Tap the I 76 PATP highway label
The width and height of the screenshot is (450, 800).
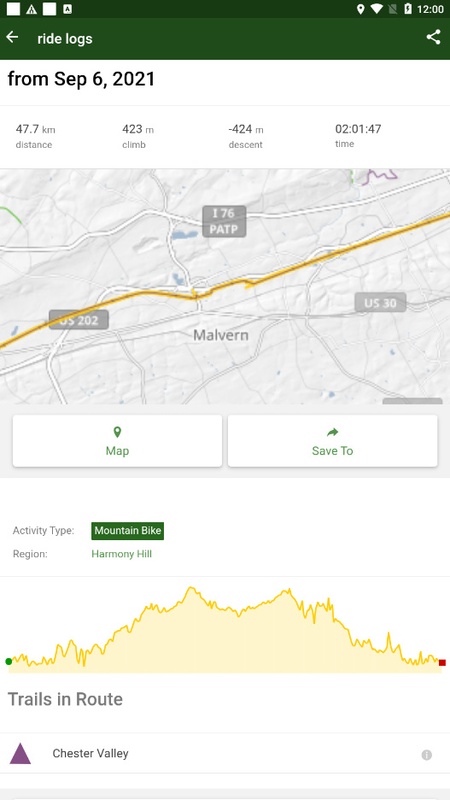224,221
